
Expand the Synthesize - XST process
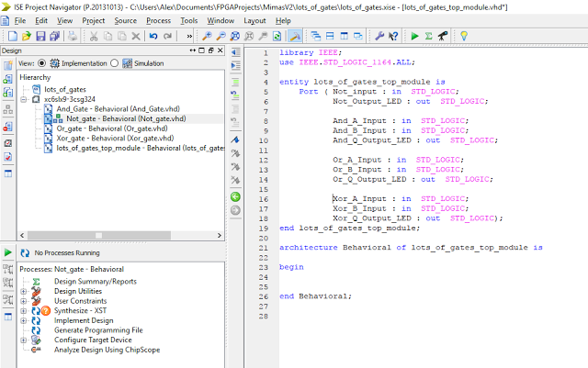[24, 310]
